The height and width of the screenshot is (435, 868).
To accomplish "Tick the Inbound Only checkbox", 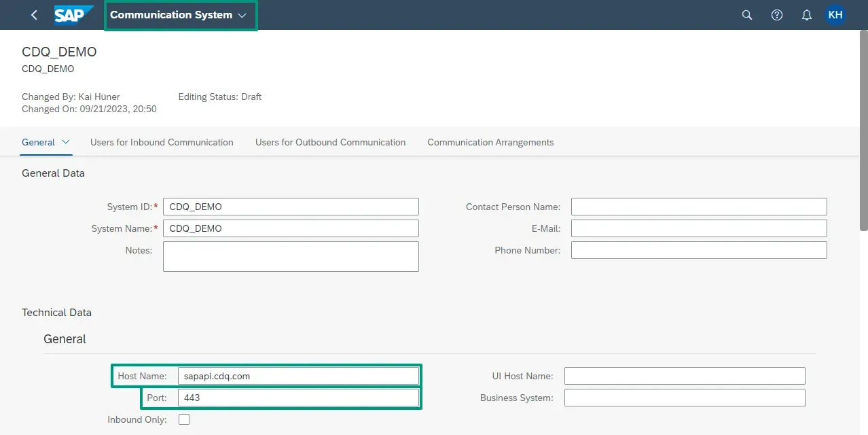I will (184, 419).
